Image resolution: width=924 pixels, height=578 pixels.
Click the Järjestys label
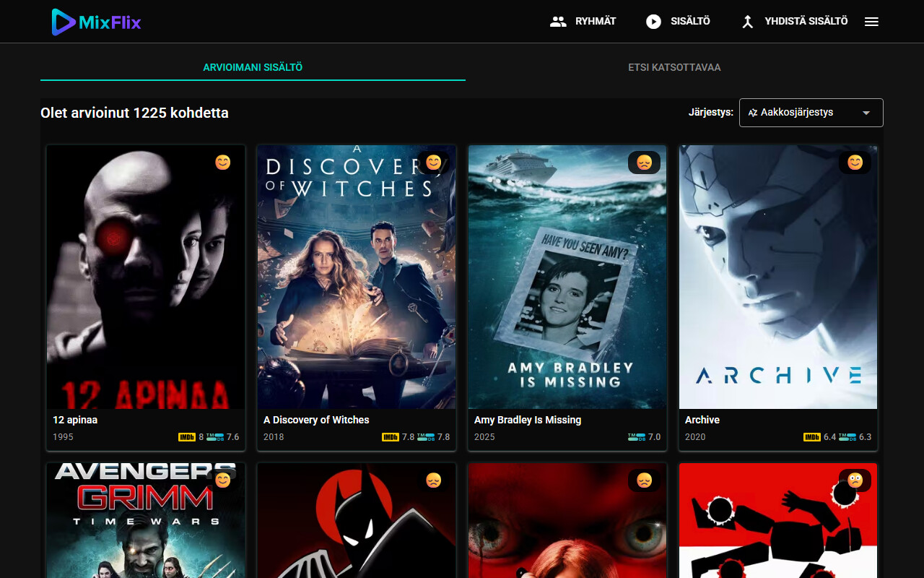(x=711, y=113)
